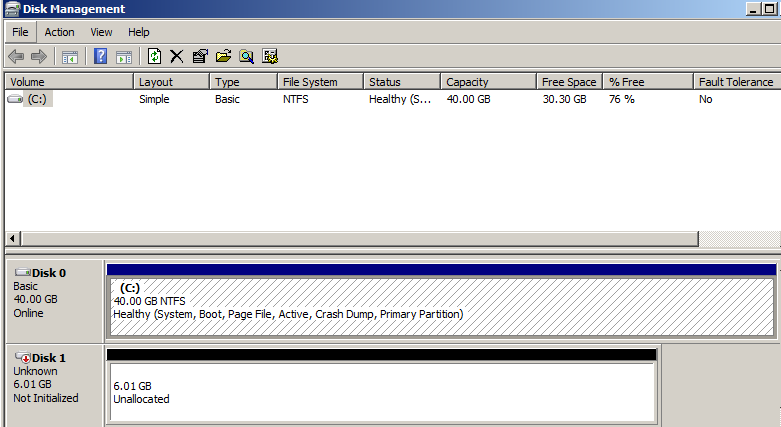
Task: Click the Refresh toolbar icon
Action: (155, 56)
